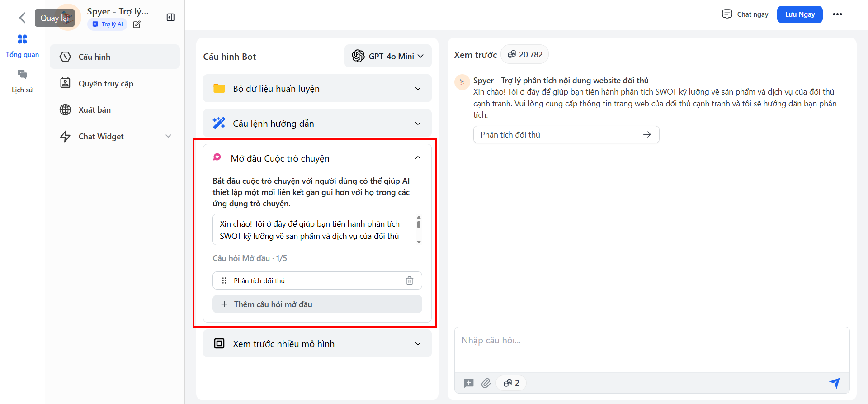Viewport: 868px width, 404px height.
Task: Click the edit pencil icon beside bot name
Action: point(137,24)
